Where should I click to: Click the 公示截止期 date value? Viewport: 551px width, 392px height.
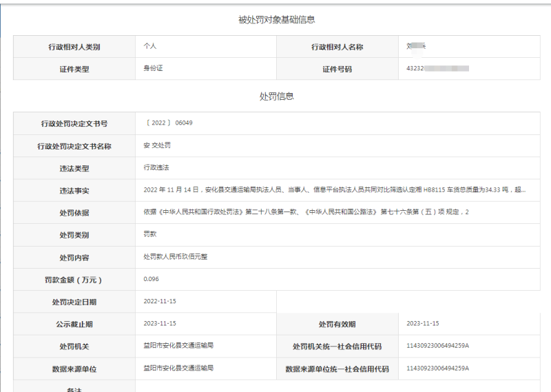[x=160, y=323]
